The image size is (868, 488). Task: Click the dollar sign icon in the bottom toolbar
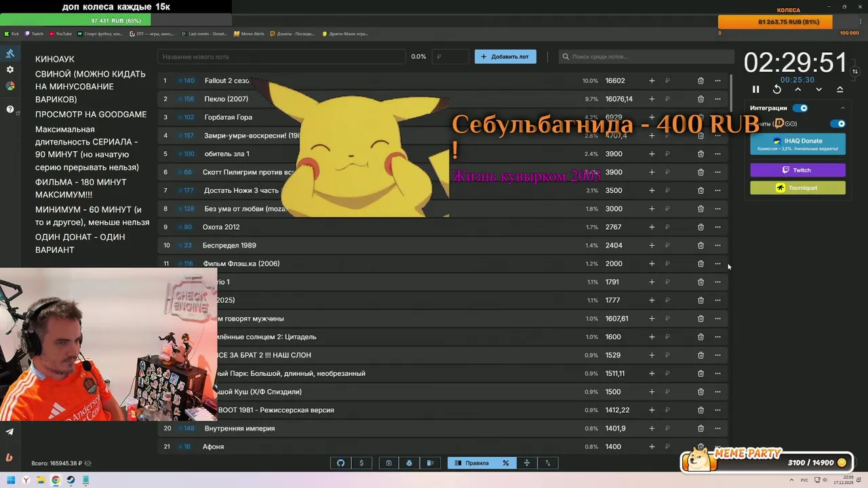tap(361, 463)
